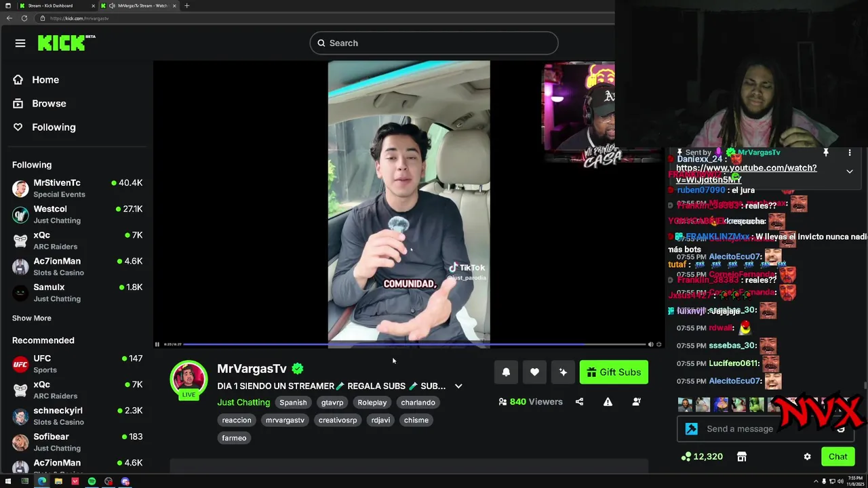Open schneckyirl recommended channel
Viewport: 868px width, 488px height.
[77, 416]
